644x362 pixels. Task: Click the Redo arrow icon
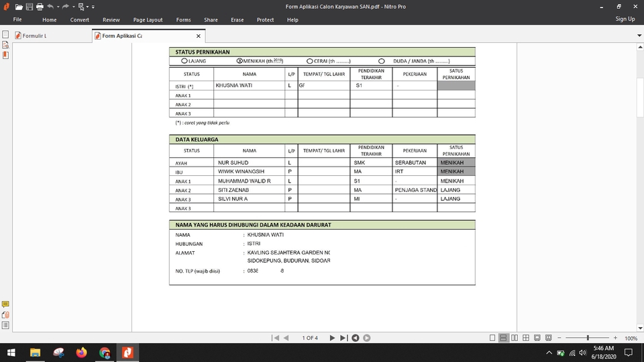tap(66, 7)
